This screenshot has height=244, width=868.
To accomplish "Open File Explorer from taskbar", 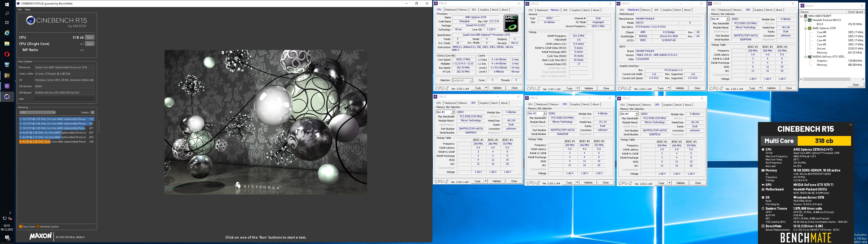I will [7, 43].
